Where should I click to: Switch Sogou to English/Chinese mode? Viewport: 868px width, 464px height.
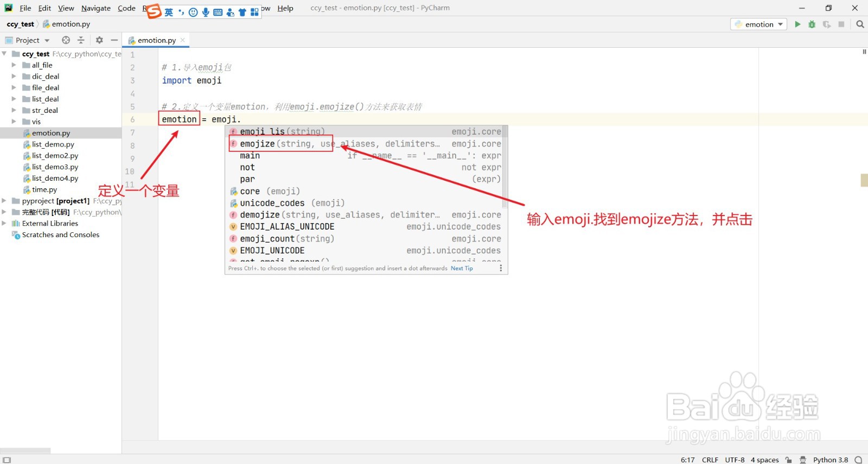point(169,12)
